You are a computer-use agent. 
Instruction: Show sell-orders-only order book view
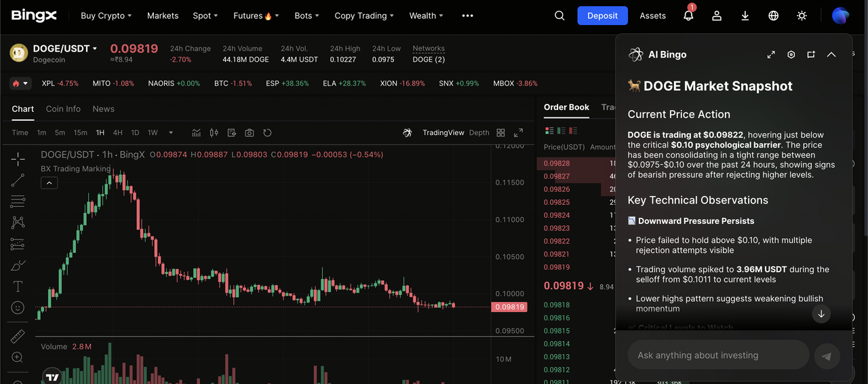pyautogui.click(x=573, y=130)
